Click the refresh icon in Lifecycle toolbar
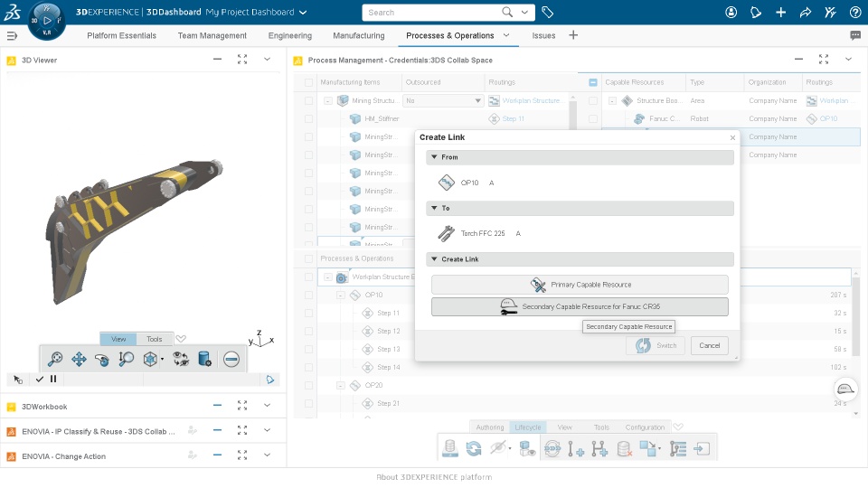The height and width of the screenshot is (488, 868). coord(474,449)
